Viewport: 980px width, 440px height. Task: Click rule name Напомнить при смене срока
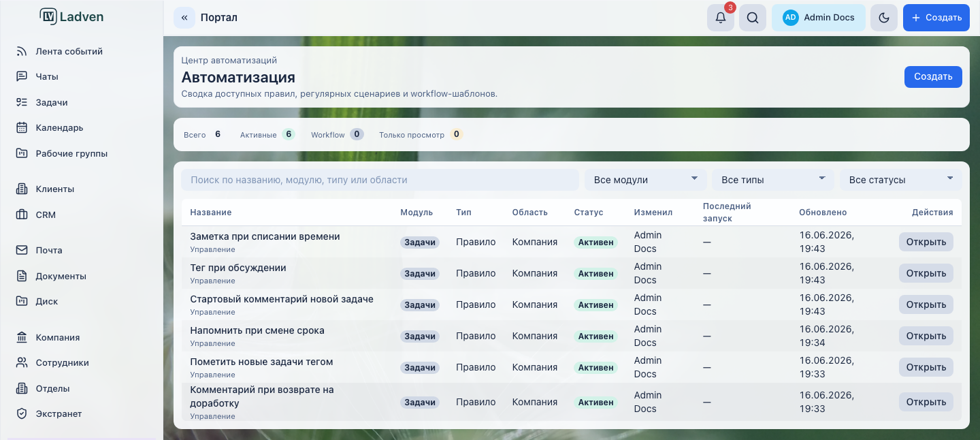pos(257,330)
